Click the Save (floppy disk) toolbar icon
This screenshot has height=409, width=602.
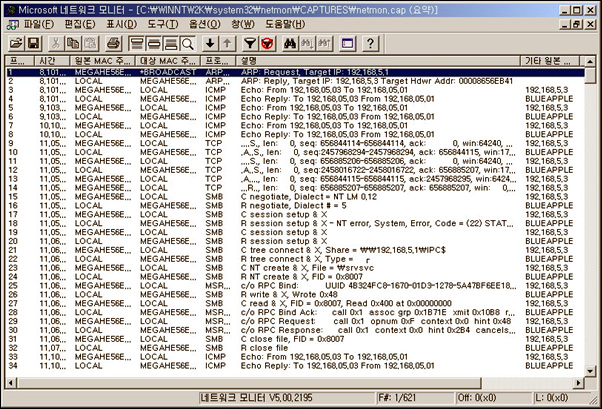pos(33,43)
